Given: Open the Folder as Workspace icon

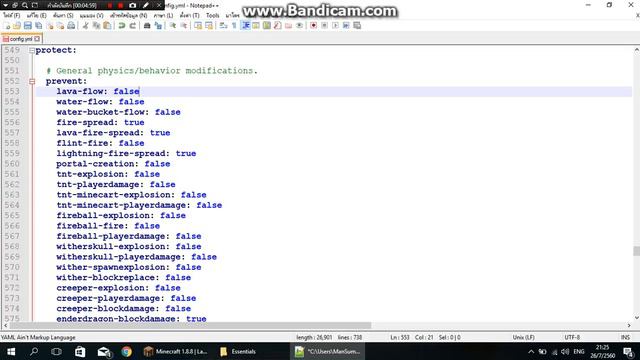Looking at the screenshot, I should 289,26.
